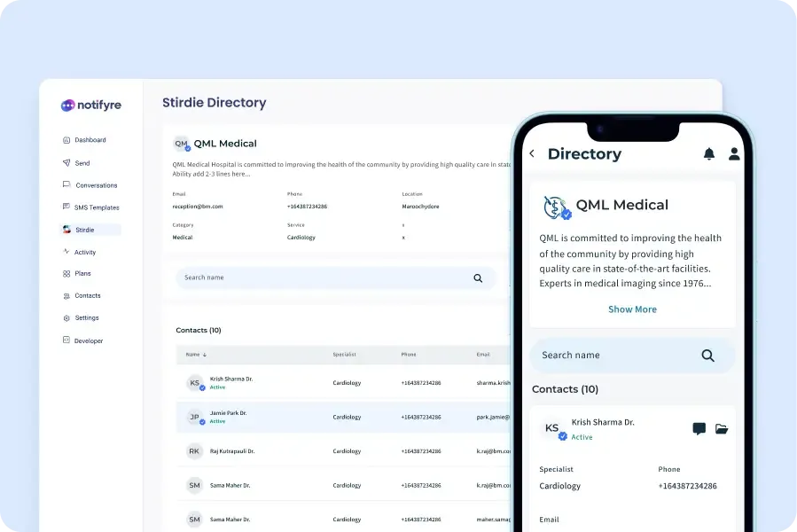Open Conversations from the sidebar
Screen dimensions: 797x532
(x=98, y=184)
